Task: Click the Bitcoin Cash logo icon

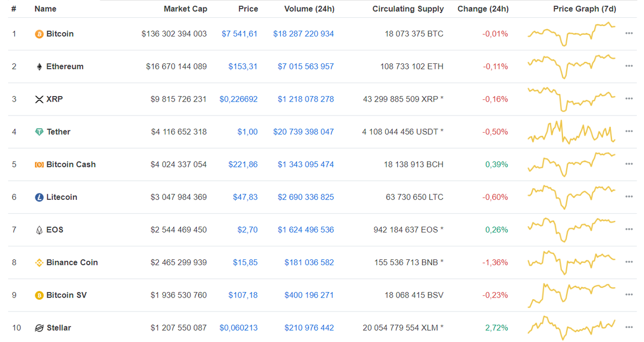Action: pos(39,165)
